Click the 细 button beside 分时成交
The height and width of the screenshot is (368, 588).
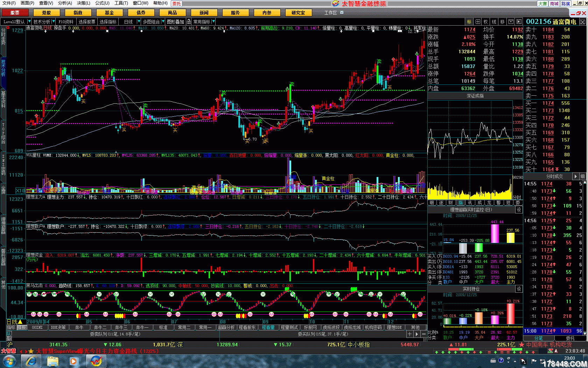[x=583, y=176]
